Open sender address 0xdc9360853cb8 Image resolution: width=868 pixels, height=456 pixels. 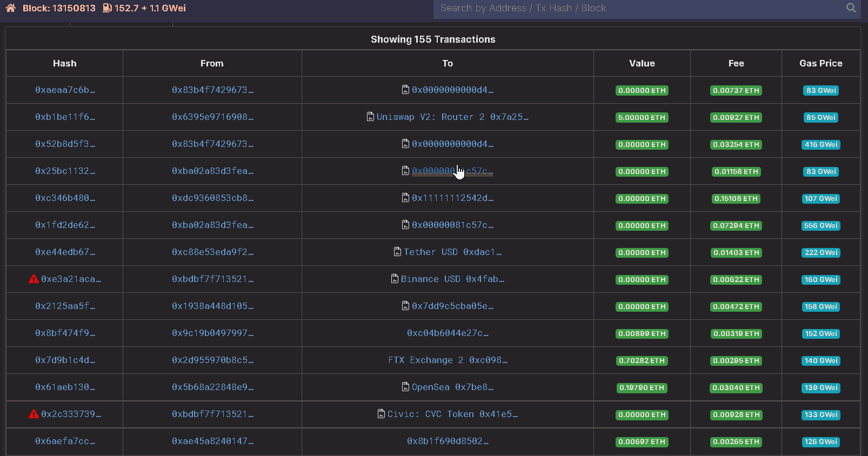tap(212, 198)
